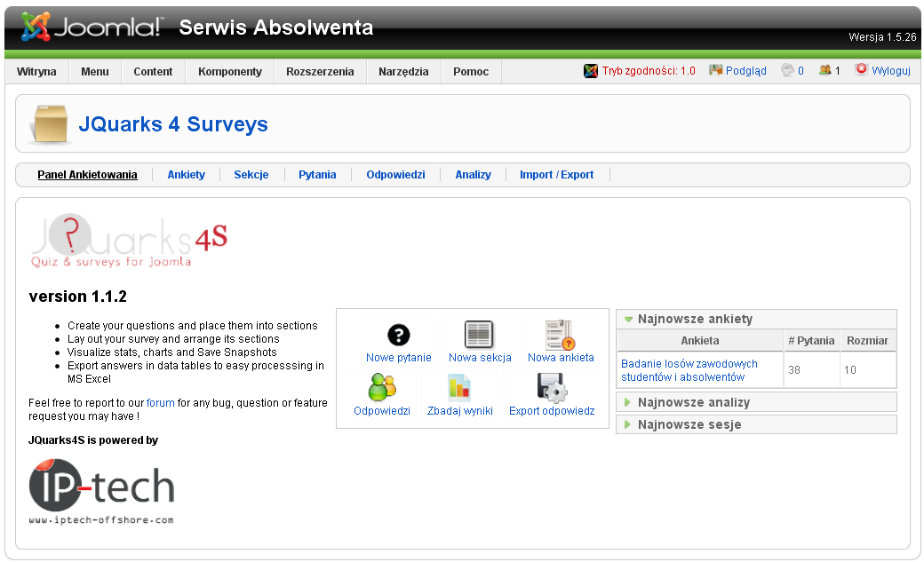This screenshot has height=562, width=924.
Task: Click the red Wyloguj icon
Action: click(861, 69)
